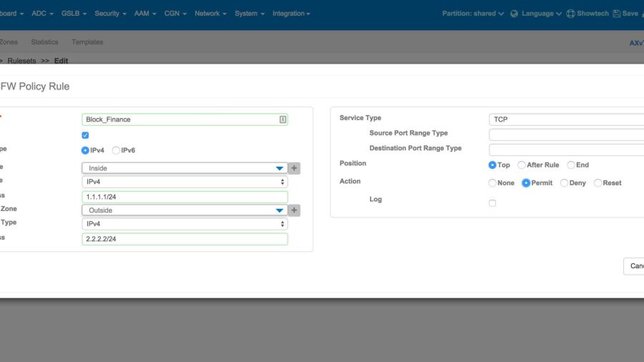Set Action to Reset
Image resolution: width=644 pixels, height=362 pixels.
click(597, 183)
